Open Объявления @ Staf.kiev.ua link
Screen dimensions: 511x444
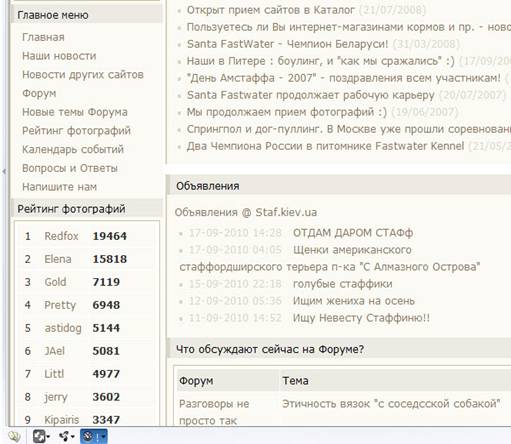click(x=246, y=212)
